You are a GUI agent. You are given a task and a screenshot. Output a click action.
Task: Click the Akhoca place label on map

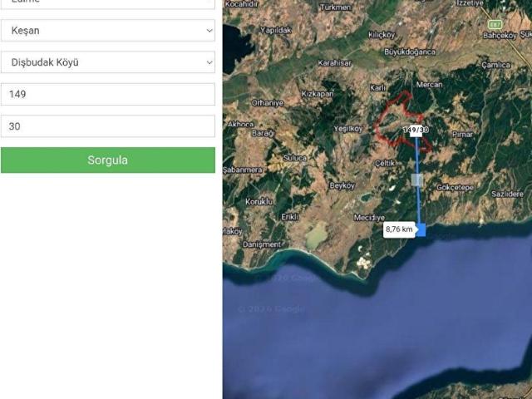(240, 125)
